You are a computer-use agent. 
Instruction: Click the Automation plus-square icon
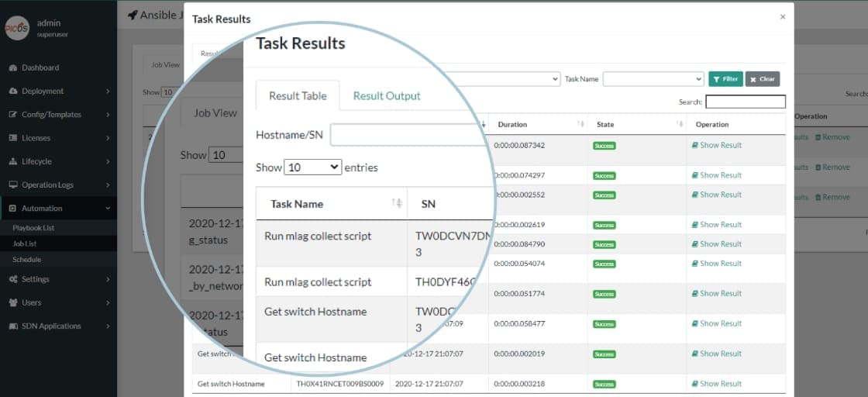13,208
